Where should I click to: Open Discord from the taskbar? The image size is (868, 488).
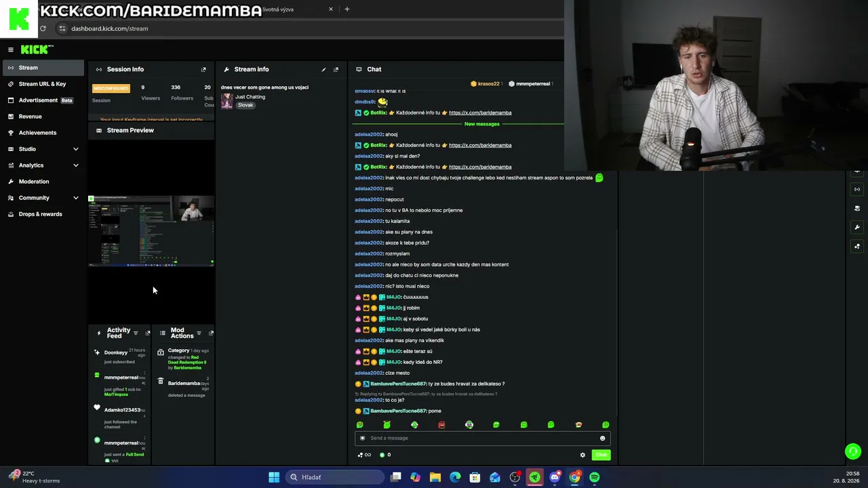[x=555, y=477]
